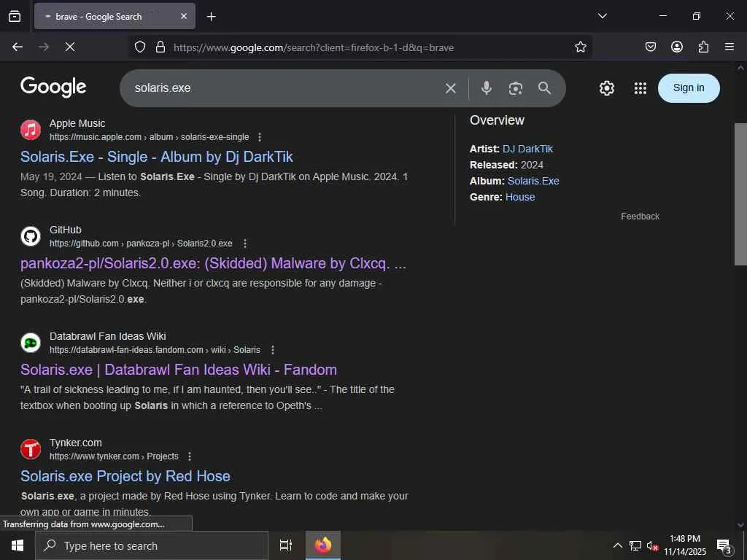Open Firefox application hamburger menu

pyautogui.click(x=729, y=47)
